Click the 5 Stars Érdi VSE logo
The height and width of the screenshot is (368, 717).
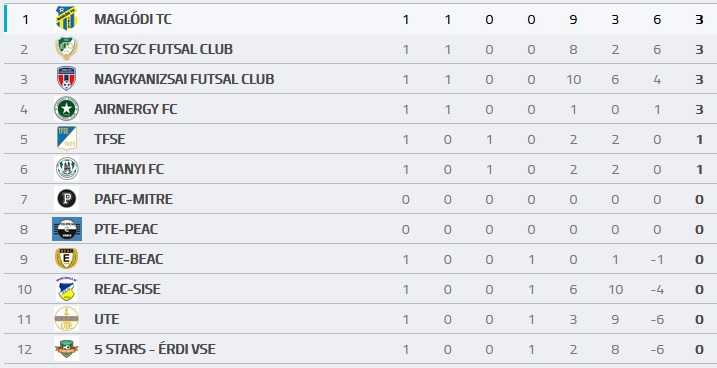tap(66, 349)
